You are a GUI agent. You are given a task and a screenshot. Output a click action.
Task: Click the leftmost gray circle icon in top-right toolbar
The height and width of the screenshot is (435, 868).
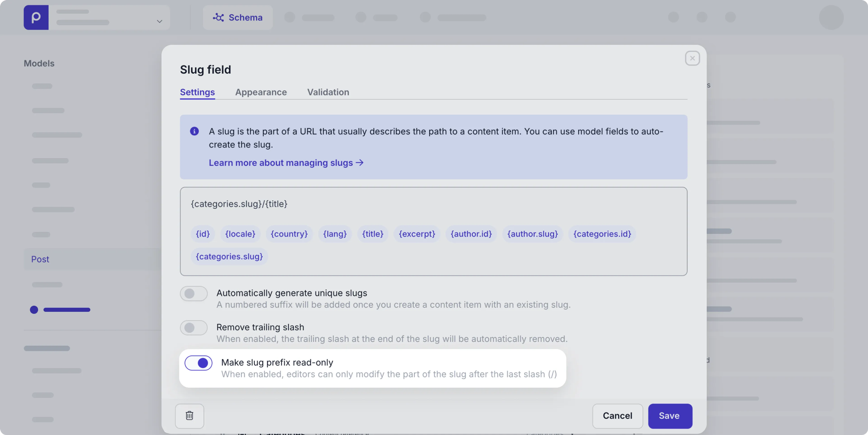[x=673, y=18]
